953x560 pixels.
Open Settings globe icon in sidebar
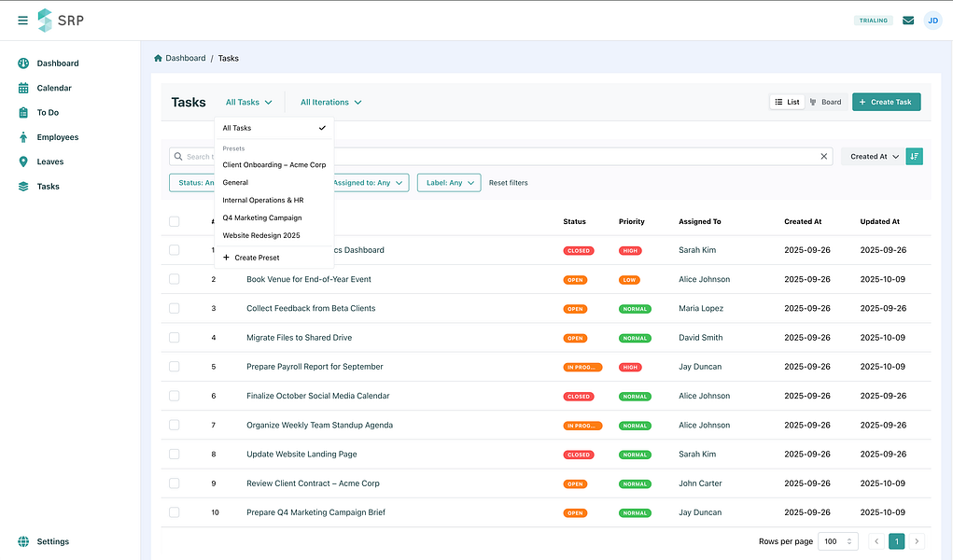[x=23, y=541]
